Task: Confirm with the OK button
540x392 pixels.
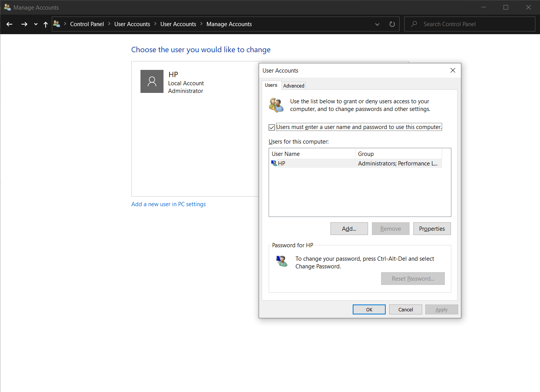Action: pyautogui.click(x=369, y=309)
